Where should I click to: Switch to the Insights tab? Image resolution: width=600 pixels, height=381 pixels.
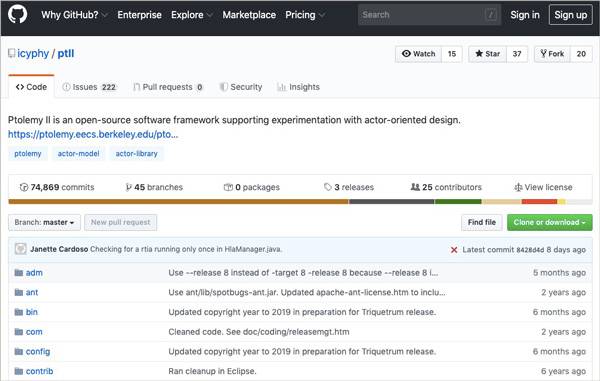298,87
